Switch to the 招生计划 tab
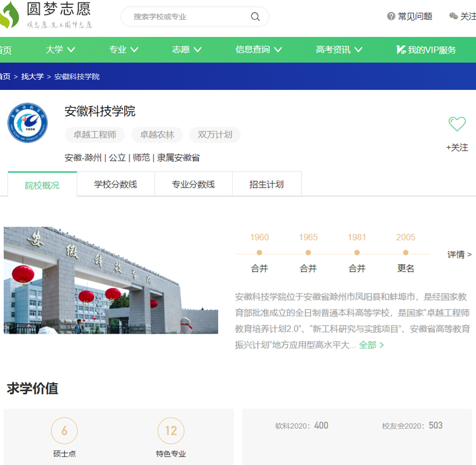Screen dimensions: 476x465 pos(267,184)
